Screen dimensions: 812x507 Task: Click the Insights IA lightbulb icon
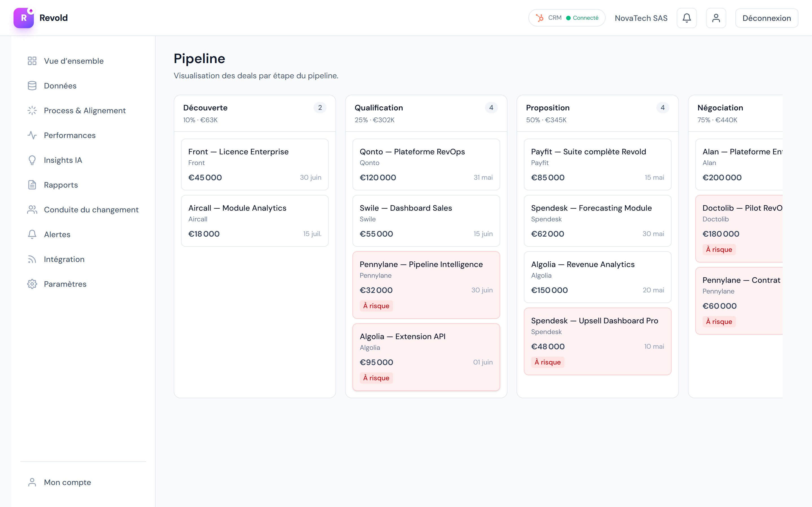[32, 160]
